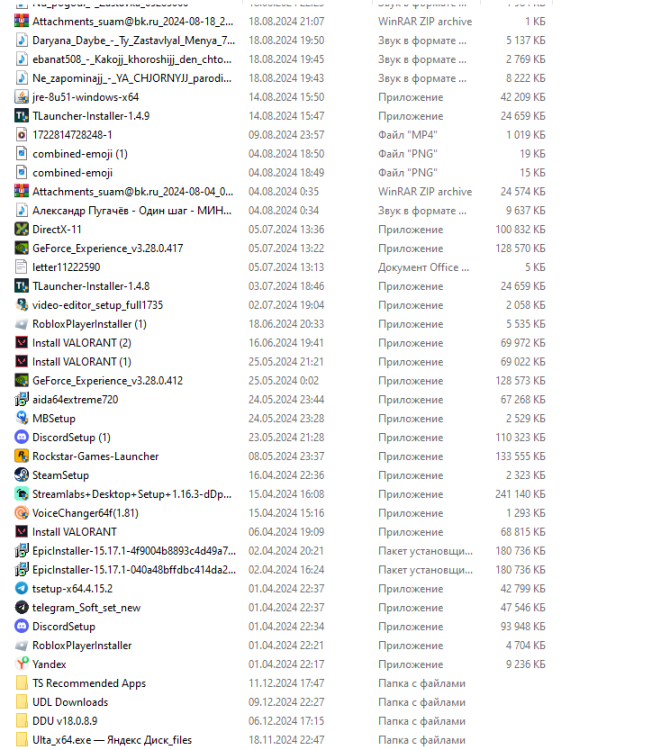The height and width of the screenshot is (750, 670).
Task: Click date 11.12.2024 17:47
Action: [x=286, y=683]
